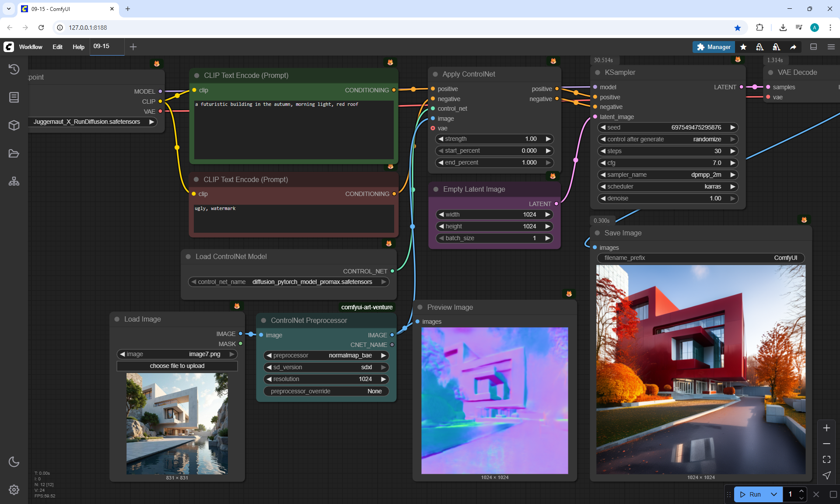Open the queue history sidebar icon

[x=14, y=69]
